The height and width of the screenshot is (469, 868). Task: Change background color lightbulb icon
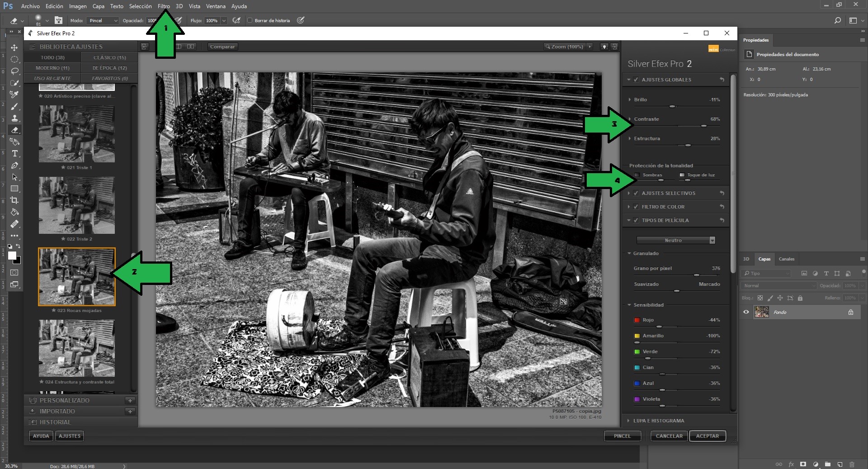click(x=604, y=47)
